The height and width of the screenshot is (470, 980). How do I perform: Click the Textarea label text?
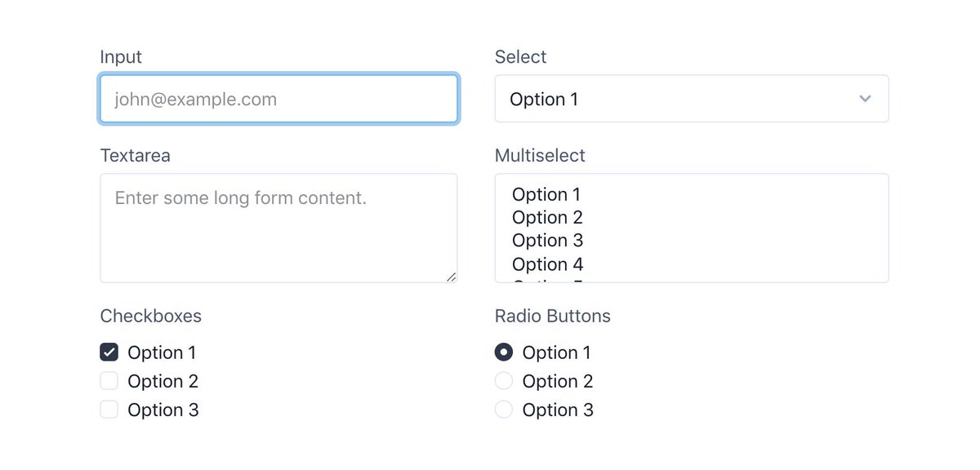pos(135,156)
